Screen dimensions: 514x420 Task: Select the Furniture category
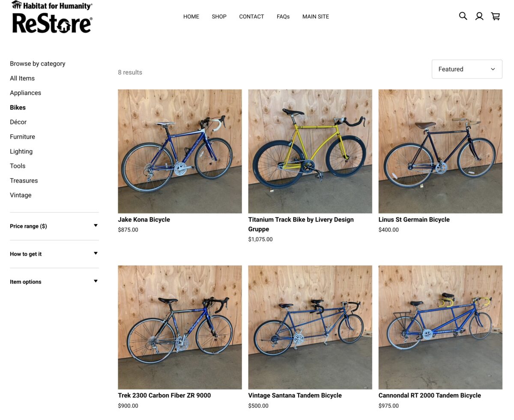coord(23,137)
